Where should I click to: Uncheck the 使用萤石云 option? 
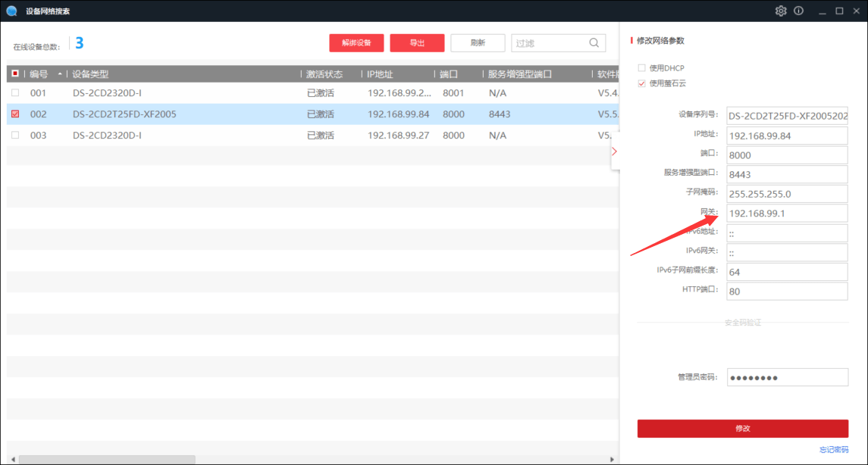642,83
